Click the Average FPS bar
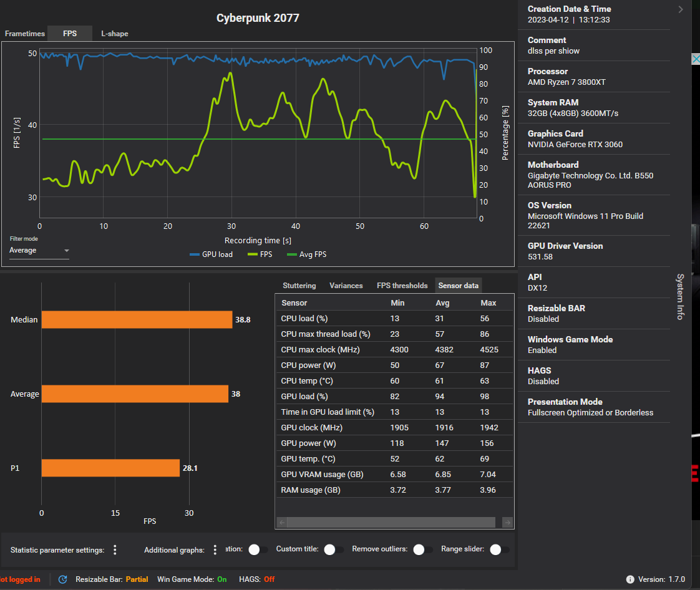 pos(135,394)
